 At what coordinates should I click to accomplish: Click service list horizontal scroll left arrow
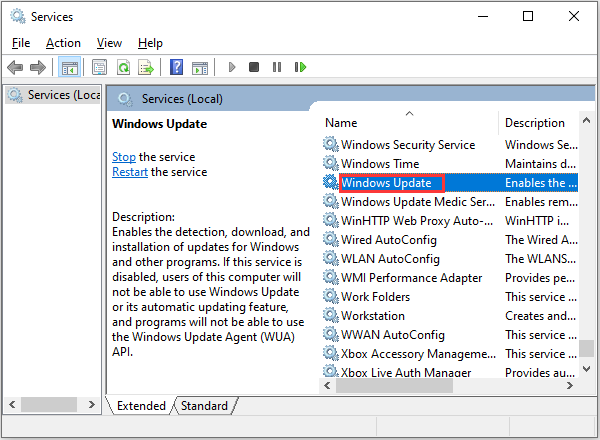[x=327, y=385]
